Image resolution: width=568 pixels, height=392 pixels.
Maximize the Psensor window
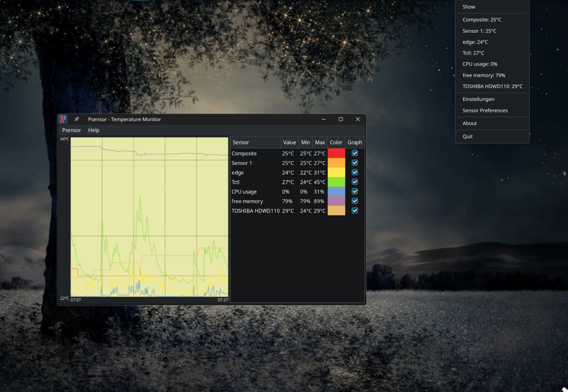(340, 119)
